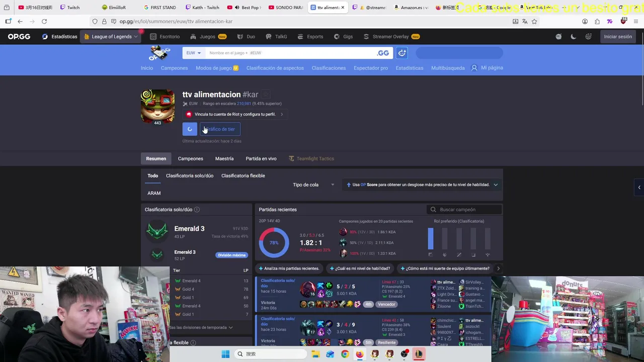Click ¿Cómo está mi suerte de equipo chip

pyautogui.click(x=445, y=268)
